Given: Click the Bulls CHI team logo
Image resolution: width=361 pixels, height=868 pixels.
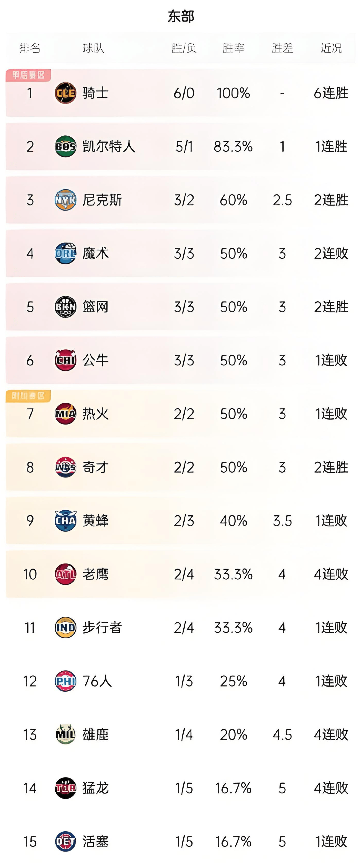Looking at the screenshot, I should click(x=65, y=360).
